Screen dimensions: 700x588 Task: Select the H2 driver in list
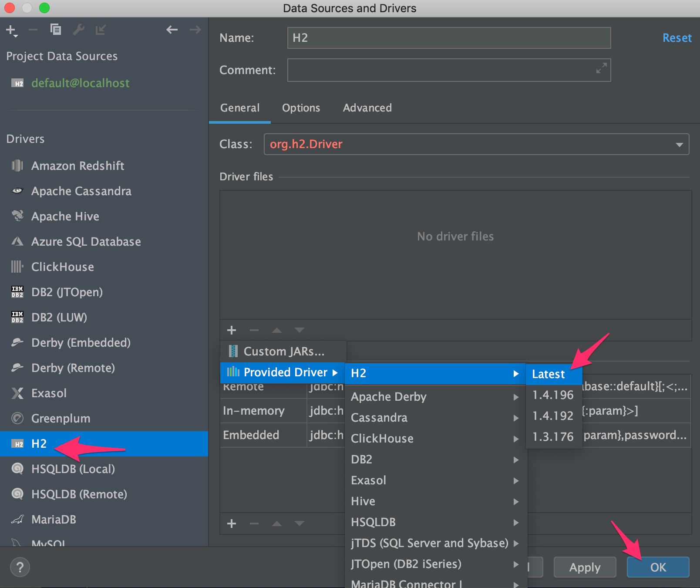click(104, 444)
